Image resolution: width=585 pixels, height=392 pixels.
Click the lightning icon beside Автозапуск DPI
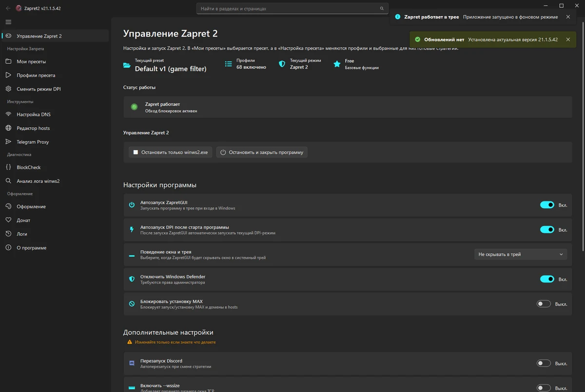click(132, 230)
